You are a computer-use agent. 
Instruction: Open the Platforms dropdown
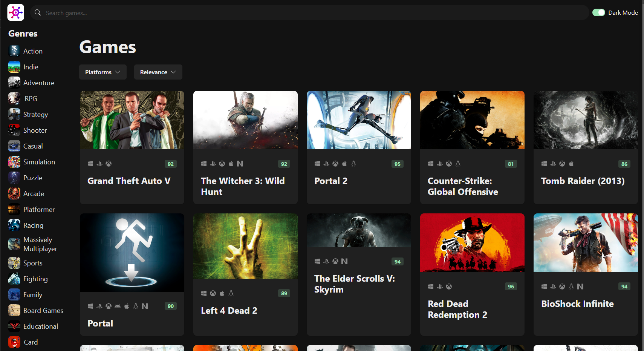[x=102, y=72]
